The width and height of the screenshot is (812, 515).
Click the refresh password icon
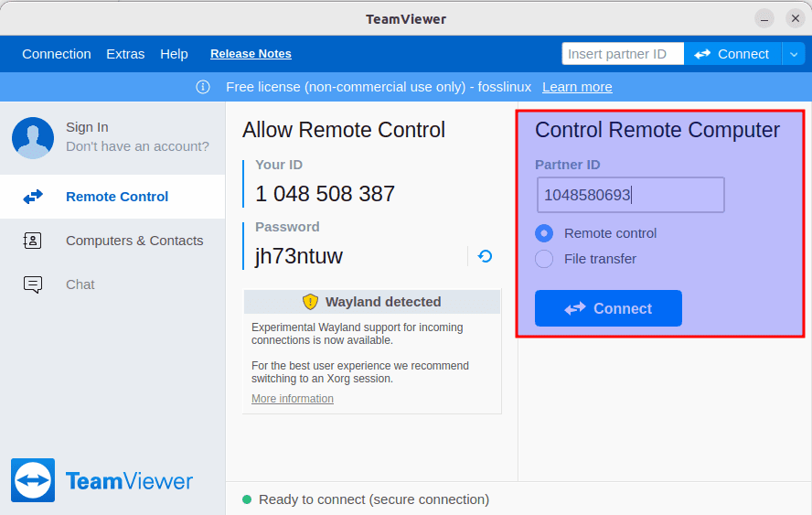point(485,256)
